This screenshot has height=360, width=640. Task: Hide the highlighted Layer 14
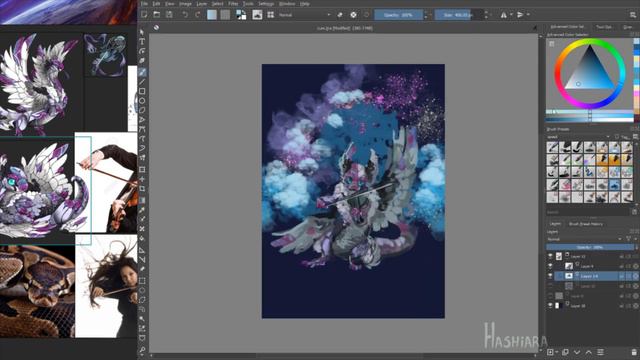[x=550, y=276]
